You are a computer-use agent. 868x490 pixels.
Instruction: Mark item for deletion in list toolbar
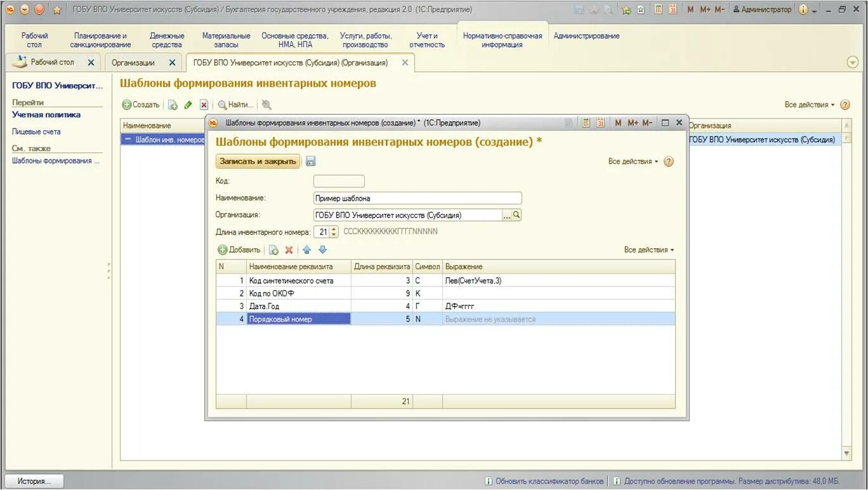point(204,105)
